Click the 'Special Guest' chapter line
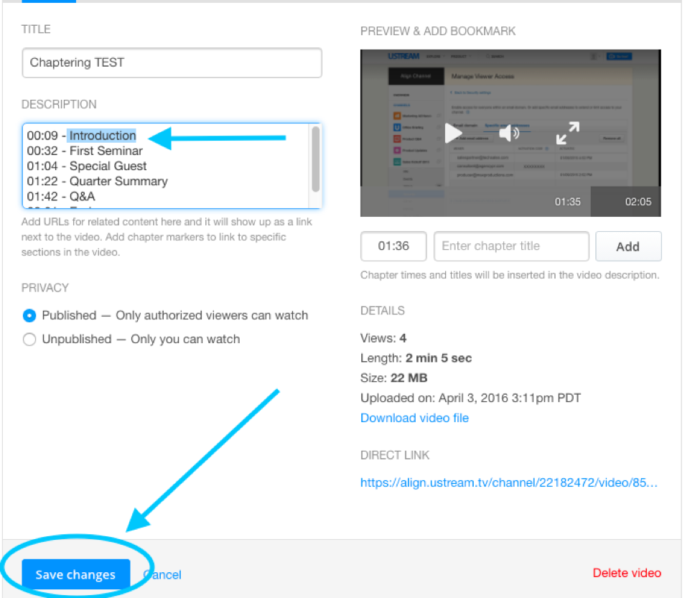 click(x=87, y=166)
